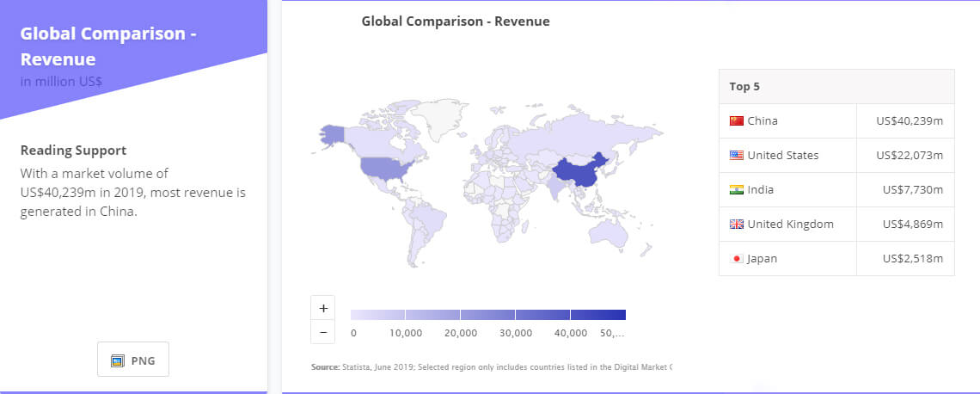Viewport: 980px width, 394px height.
Task: Select the China US$40,239m table row
Action: (836, 121)
